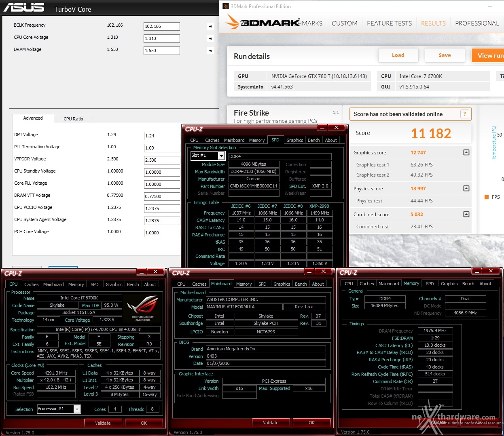Open About tab in CPU-Z window showing DRAM timings
Image resolution: width=504 pixels, height=436 pixels.
(x=485, y=284)
